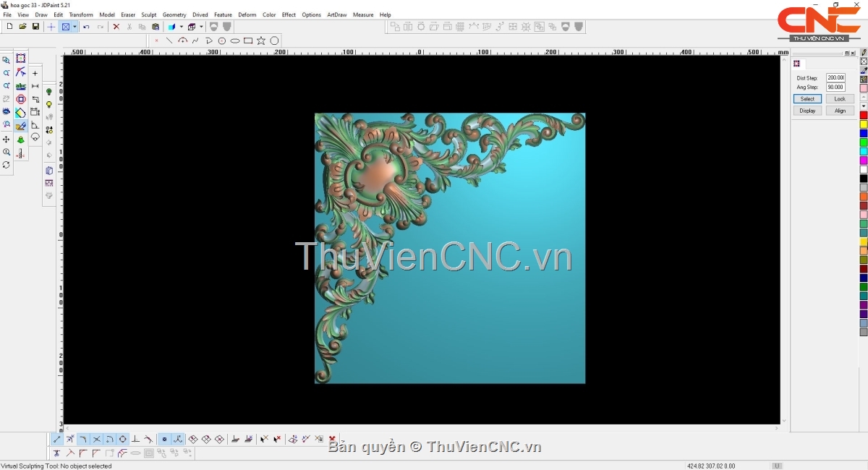
Task: Click the red X delete icon
Action: coord(116,27)
